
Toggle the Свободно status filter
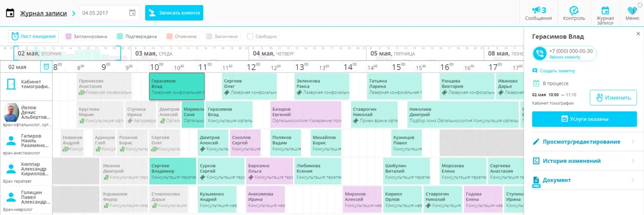[262, 37]
